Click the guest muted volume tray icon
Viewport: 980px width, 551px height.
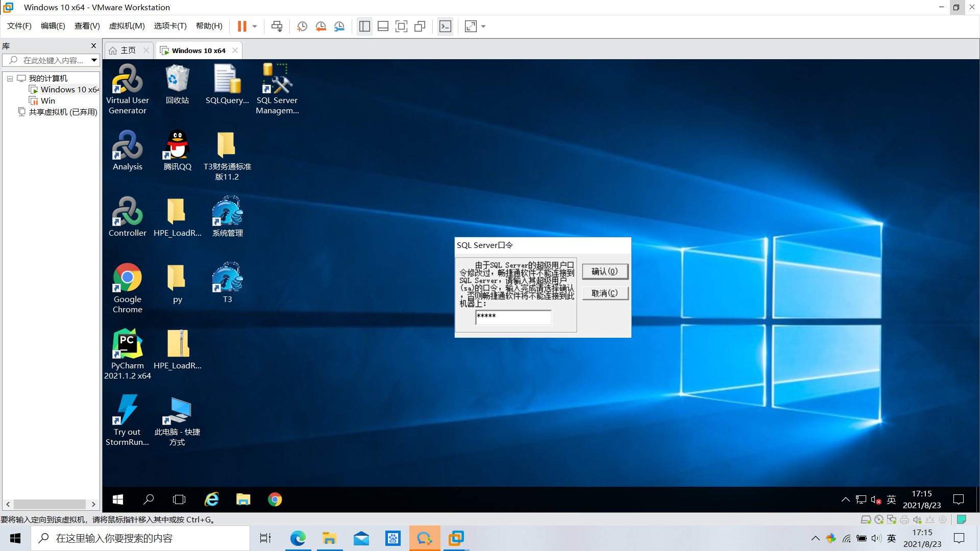(876, 500)
